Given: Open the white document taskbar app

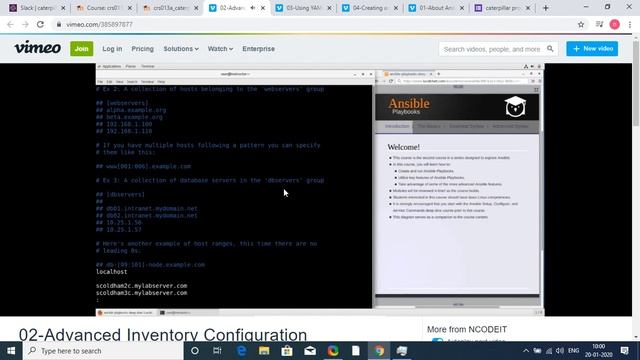Looking at the screenshot, I should tap(356, 351).
